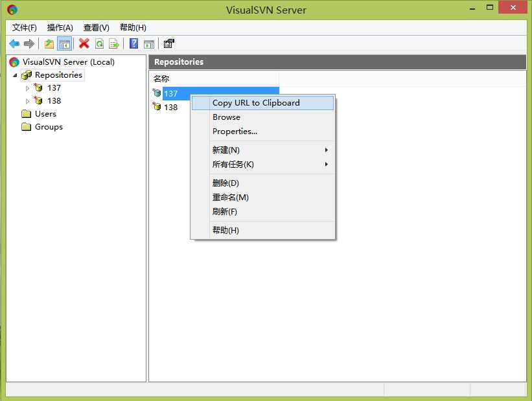Select VisualSVN Server (Local) root label
Screen dimensions: 532x401
pyautogui.click(x=69, y=62)
